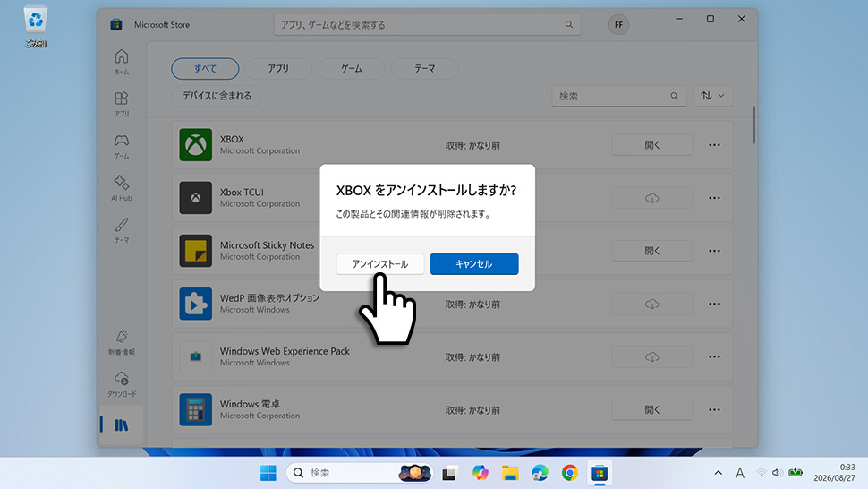Click キャンセル in the uninstall dialog

click(474, 263)
